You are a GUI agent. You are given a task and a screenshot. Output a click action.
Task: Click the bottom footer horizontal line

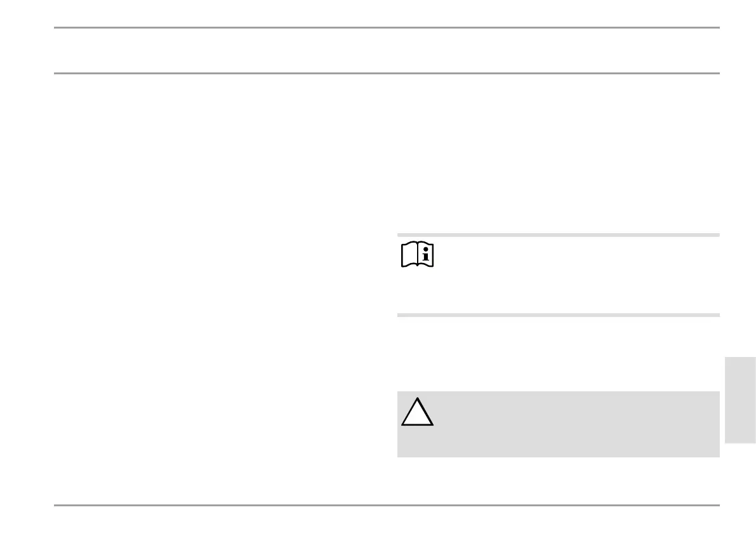pyautogui.click(x=387, y=505)
